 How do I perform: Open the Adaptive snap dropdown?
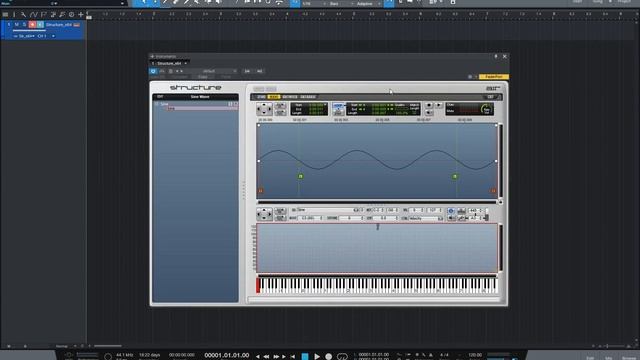368,4
